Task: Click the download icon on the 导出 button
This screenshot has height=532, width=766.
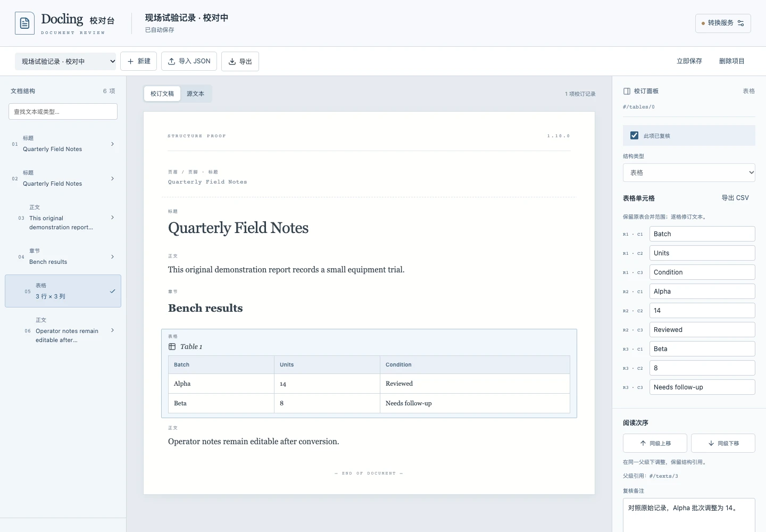Action: pyautogui.click(x=232, y=62)
